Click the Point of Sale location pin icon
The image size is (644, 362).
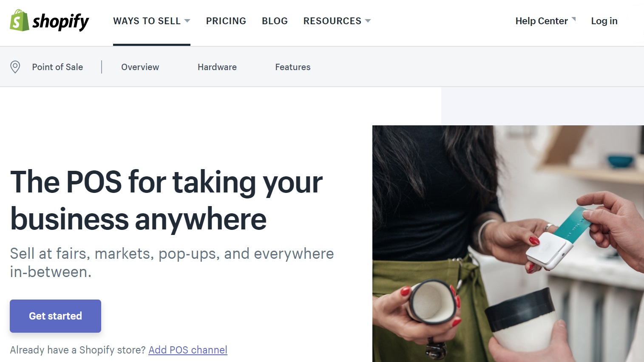point(15,67)
